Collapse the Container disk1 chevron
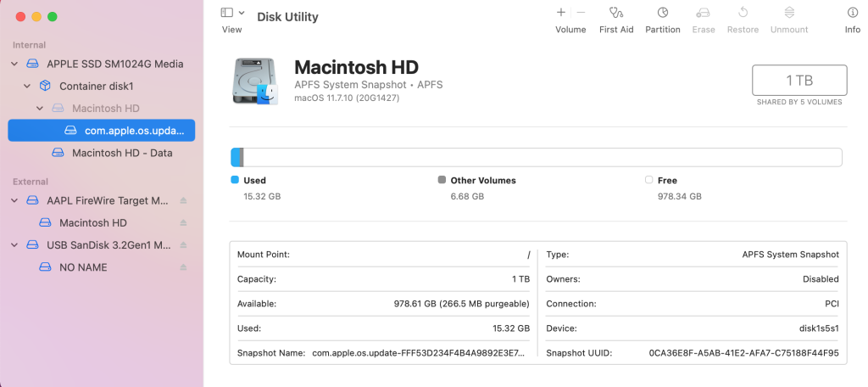Screen dimensions: 868x387 point(26,87)
